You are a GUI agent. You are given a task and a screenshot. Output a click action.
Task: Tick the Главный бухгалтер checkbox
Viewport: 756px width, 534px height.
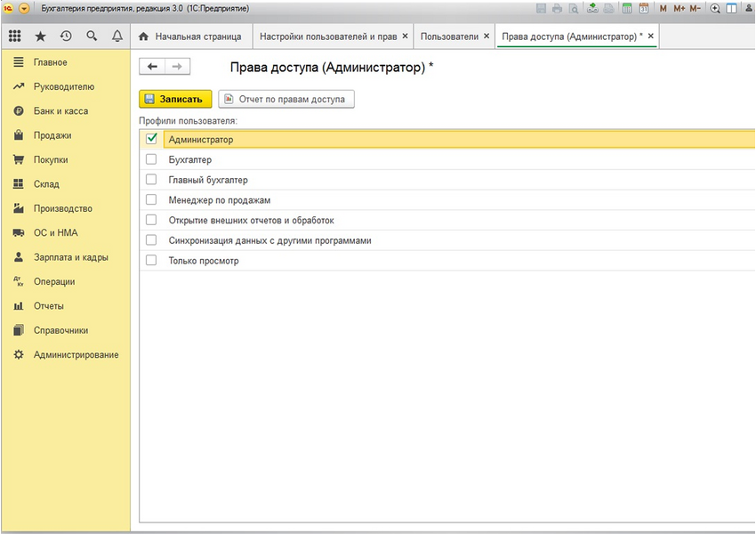(x=151, y=180)
